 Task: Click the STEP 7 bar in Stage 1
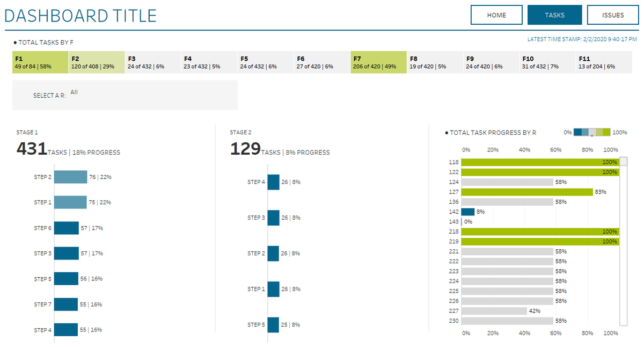coord(66,304)
